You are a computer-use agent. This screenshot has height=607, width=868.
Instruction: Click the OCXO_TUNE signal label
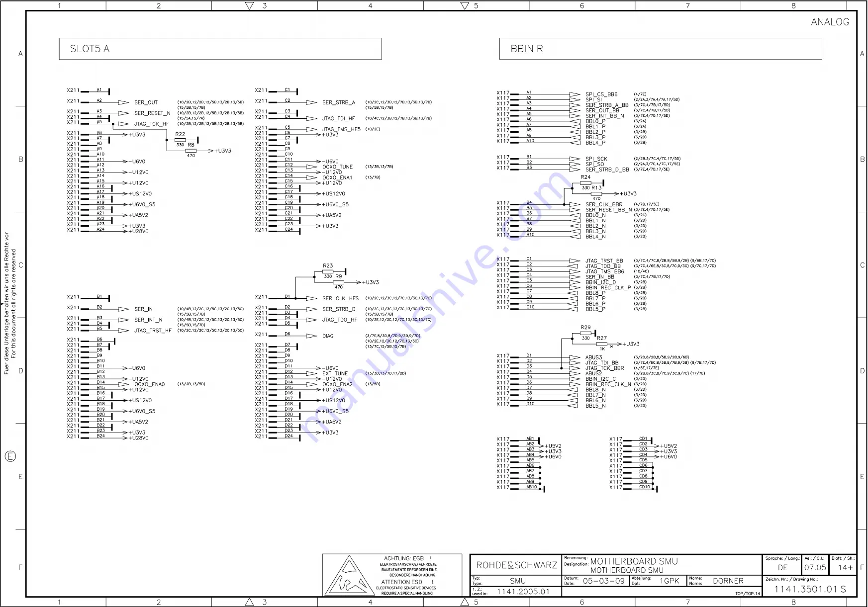[x=337, y=167]
